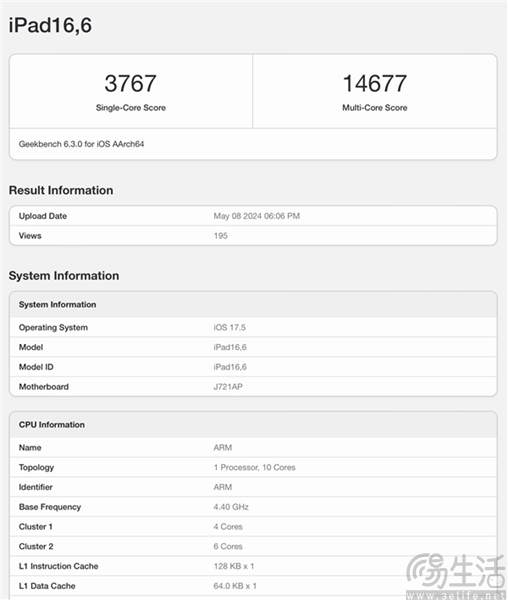Click the Motherboard label
Viewport: 508px width, 600px height.
coord(44,387)
